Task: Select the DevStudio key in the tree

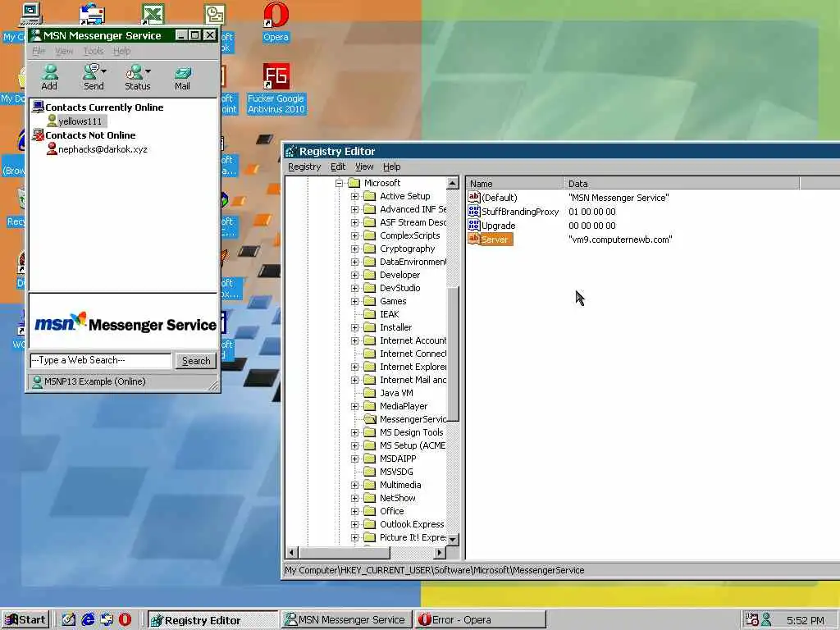Action: [399, 288]
